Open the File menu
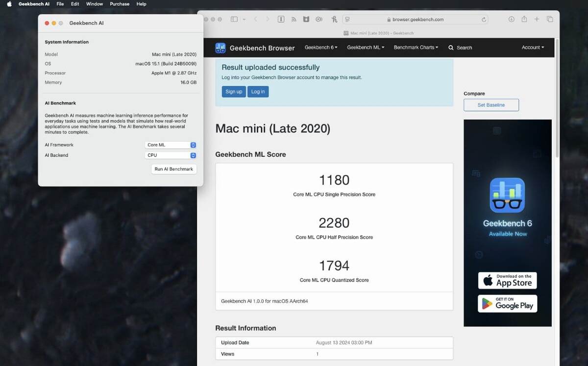588x366 pixels. 60,4
